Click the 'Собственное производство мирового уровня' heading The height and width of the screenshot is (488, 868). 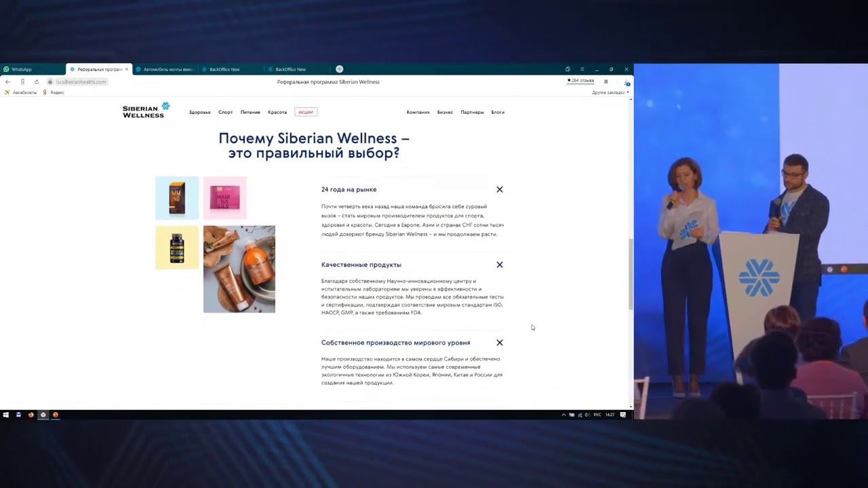point(395,342)
